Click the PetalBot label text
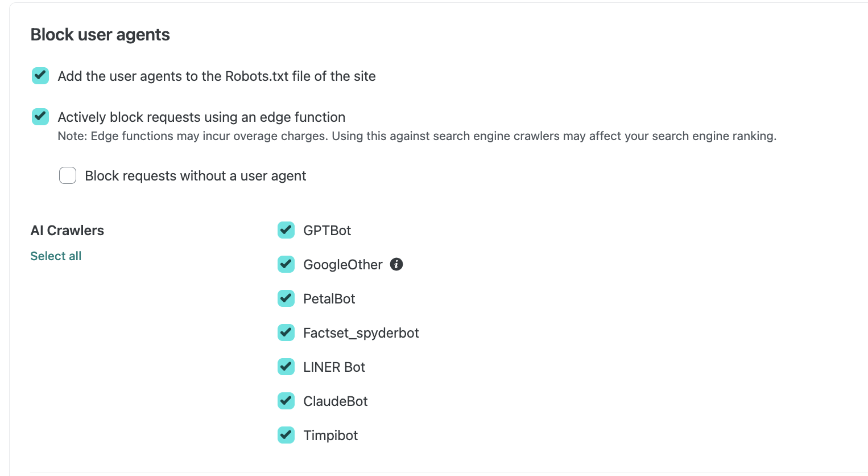868x476 pixels. click(329, 298)
